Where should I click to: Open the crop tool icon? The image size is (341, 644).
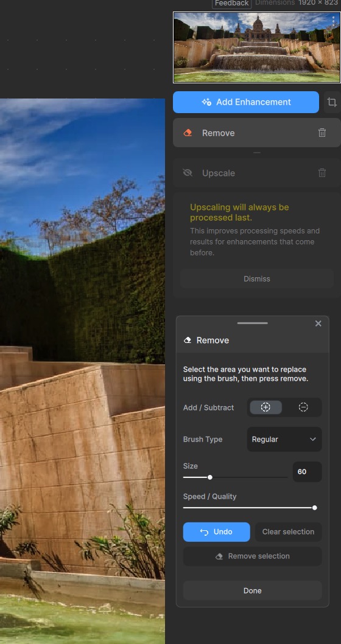click(x=331, y=102)
